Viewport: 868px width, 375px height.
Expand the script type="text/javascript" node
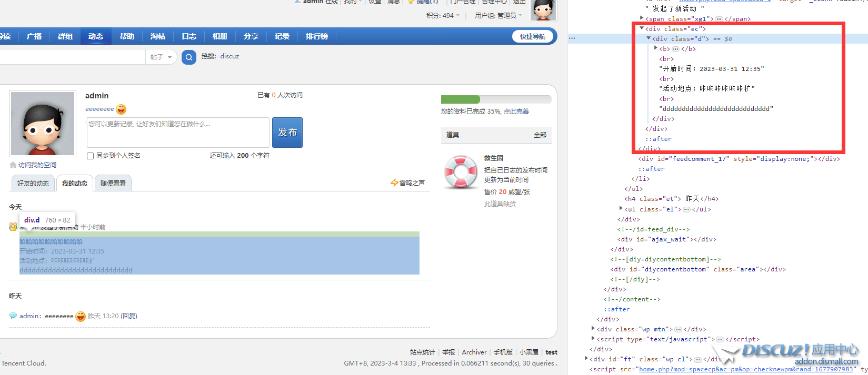click(x=593, y=339)
